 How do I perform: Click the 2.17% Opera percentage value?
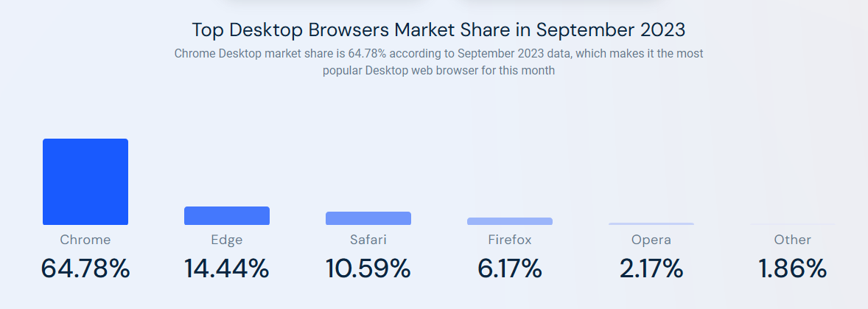pos(651,268)
